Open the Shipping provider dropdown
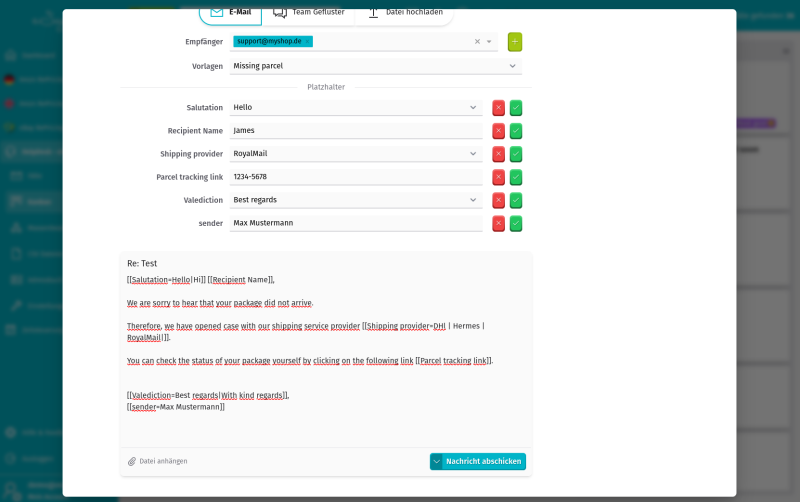 pyautogui.click(x=356, y=154)
